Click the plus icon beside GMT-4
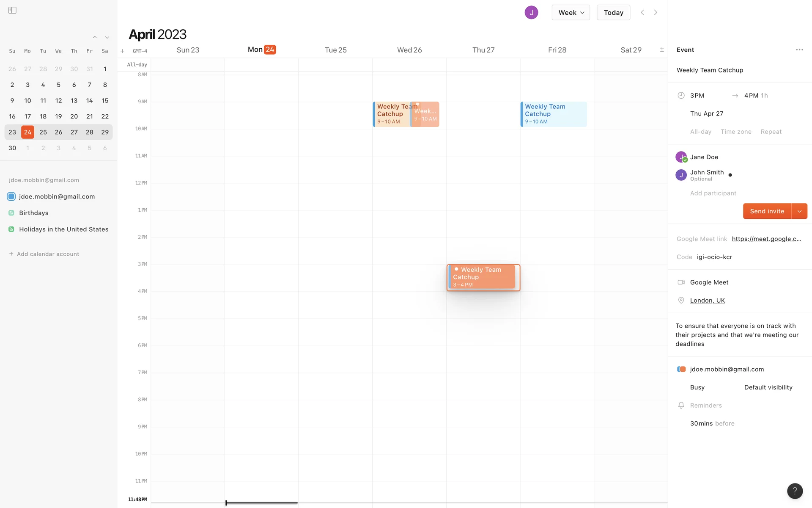The height and width of the screenshot is (508, 812). pyautogui.click(x=122, y=51)
